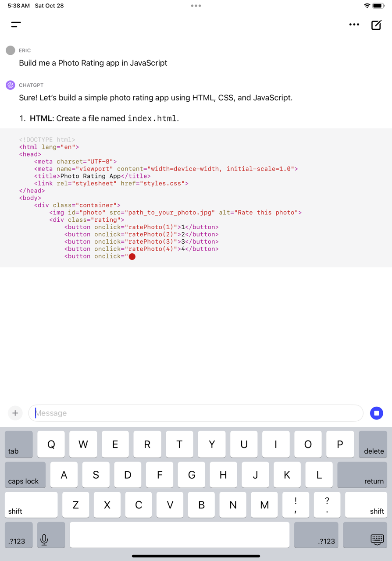This screenshot has height=561, width=392.
Task: Open attachment options with the plus button
Action: point(15,413)
